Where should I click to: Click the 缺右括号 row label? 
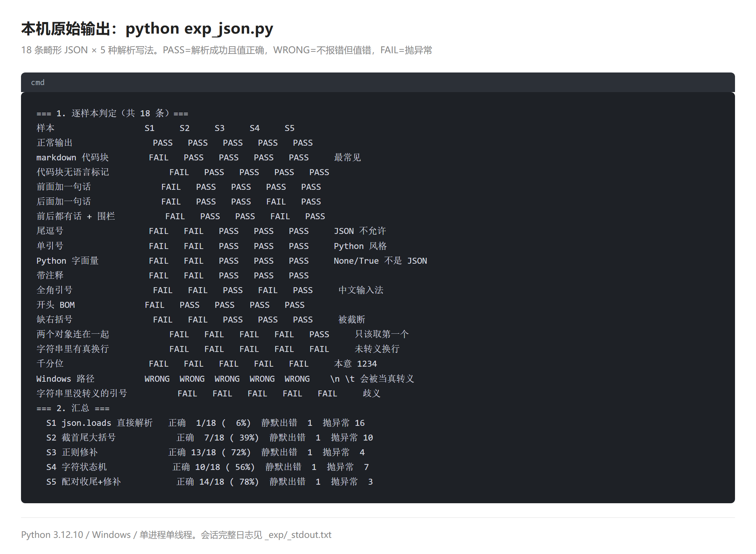coord(55,320)
